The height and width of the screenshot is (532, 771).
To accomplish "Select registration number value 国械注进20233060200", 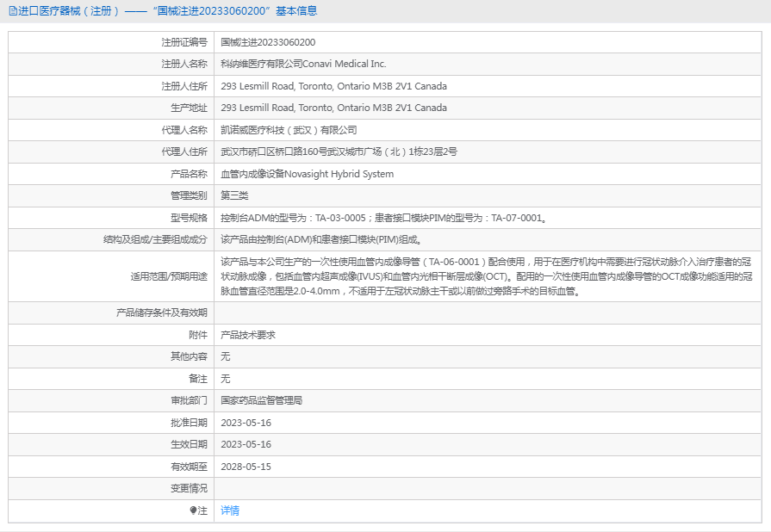I will [268, 42].
